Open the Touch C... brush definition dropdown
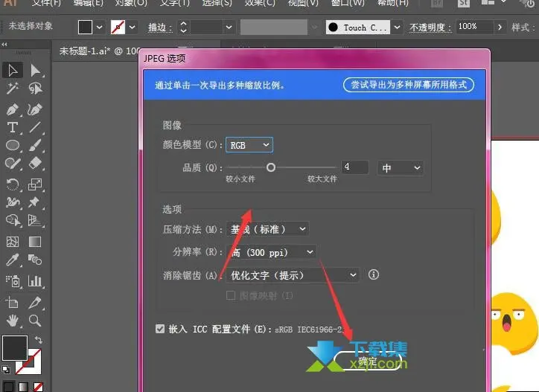Viewport: 539px width, 392px height. click(x=397, y=27)
